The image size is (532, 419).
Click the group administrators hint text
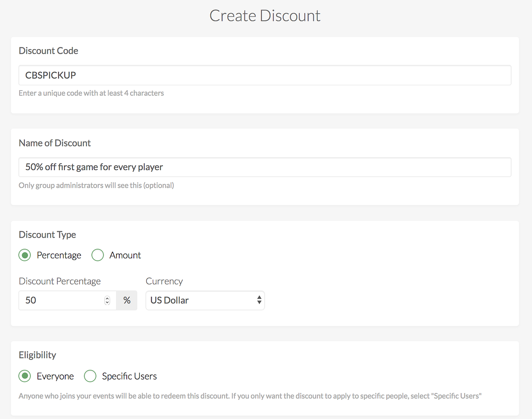pos(96,186)
